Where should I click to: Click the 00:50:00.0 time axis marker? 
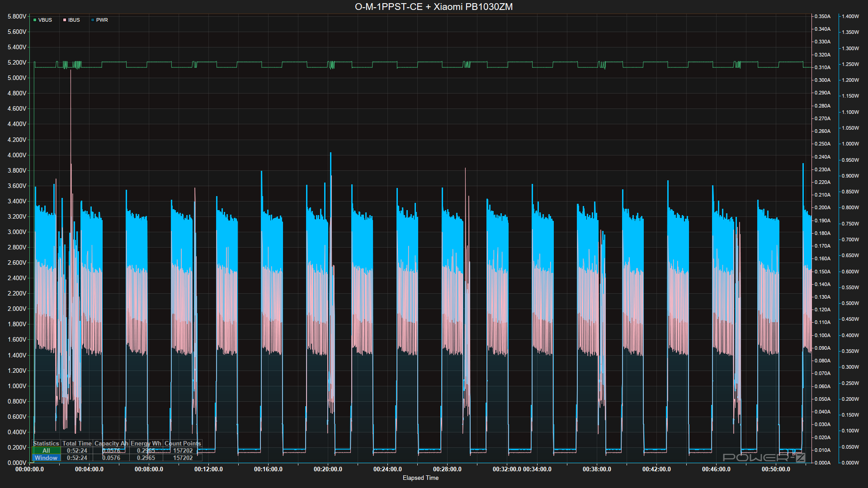tap(776, 469)
